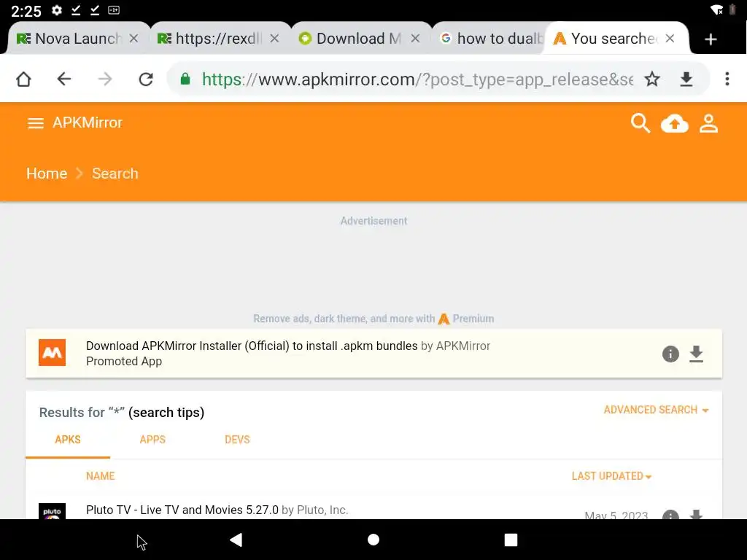The width and height of the screenshot is (747, 560).
Task: Click the Search breadcrumb link
Action: point(115,174)
